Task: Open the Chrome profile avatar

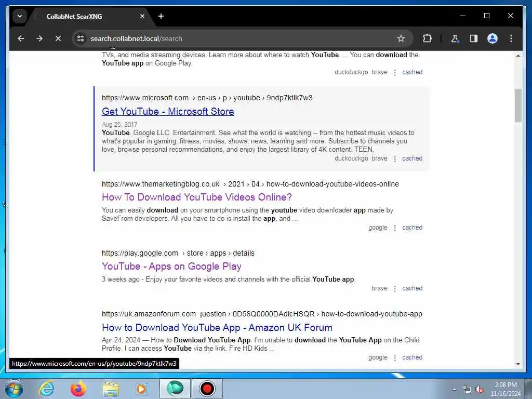Action: point(493,38)
